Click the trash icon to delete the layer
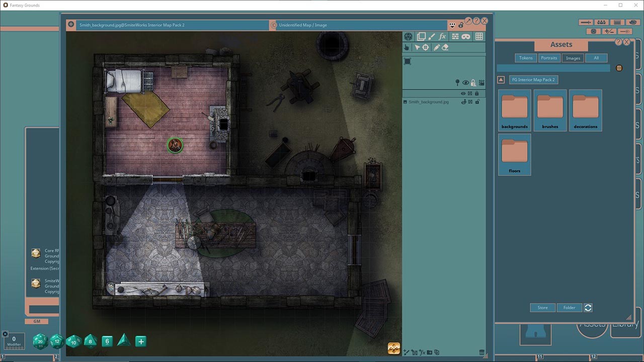This screenshot has width=644, height=362. [x=481, y=352]
